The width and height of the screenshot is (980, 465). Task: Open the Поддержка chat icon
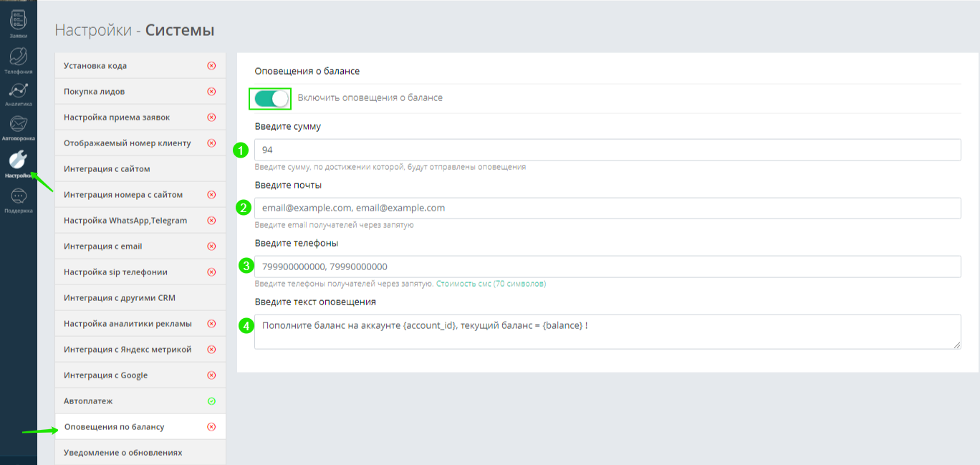(19, 196)
